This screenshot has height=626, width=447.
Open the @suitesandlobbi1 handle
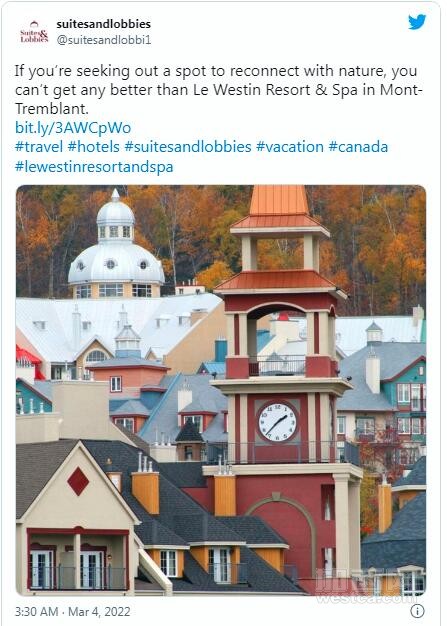click(x=104, y=40)
